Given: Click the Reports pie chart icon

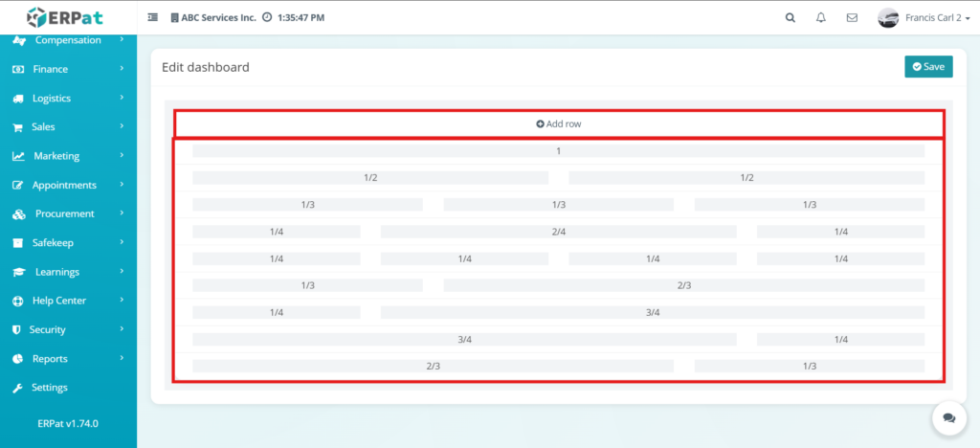Looking at the screenshot, I should [x=19, y=359].
